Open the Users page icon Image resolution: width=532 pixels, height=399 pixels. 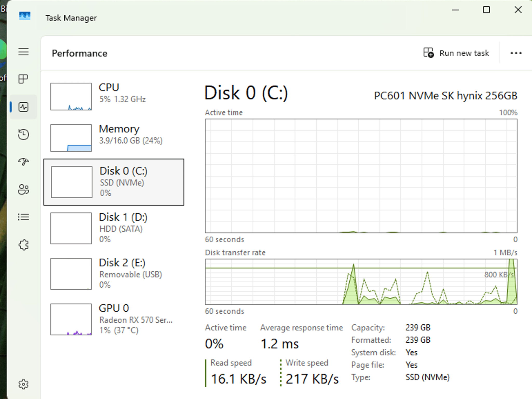23,189
